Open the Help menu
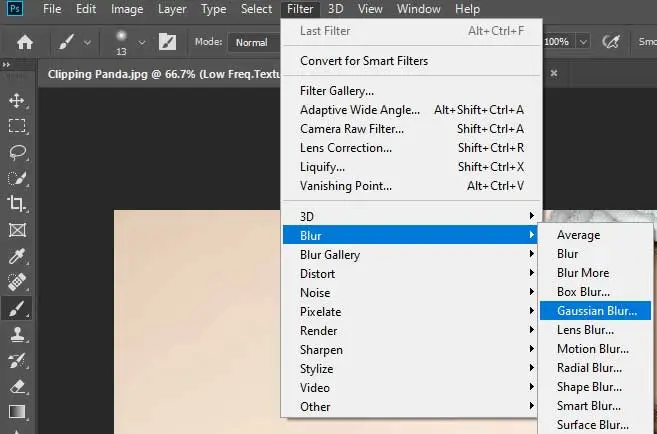This screenshot has width=657, height=434. pyautogui.click(x=467, y=9)
